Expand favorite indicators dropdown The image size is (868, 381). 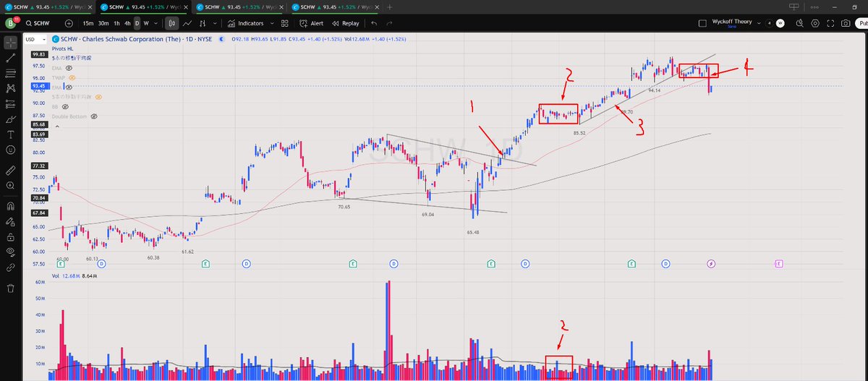tap(271, 23)
